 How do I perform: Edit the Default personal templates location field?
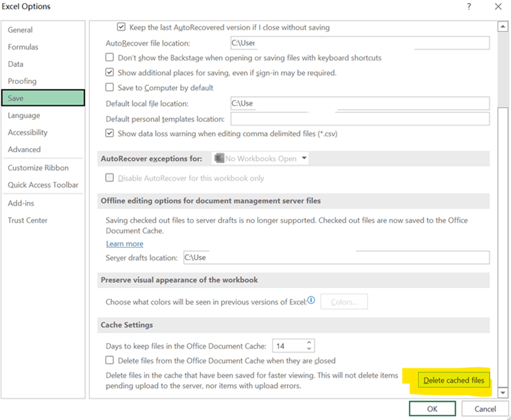(x=360, y=119)
